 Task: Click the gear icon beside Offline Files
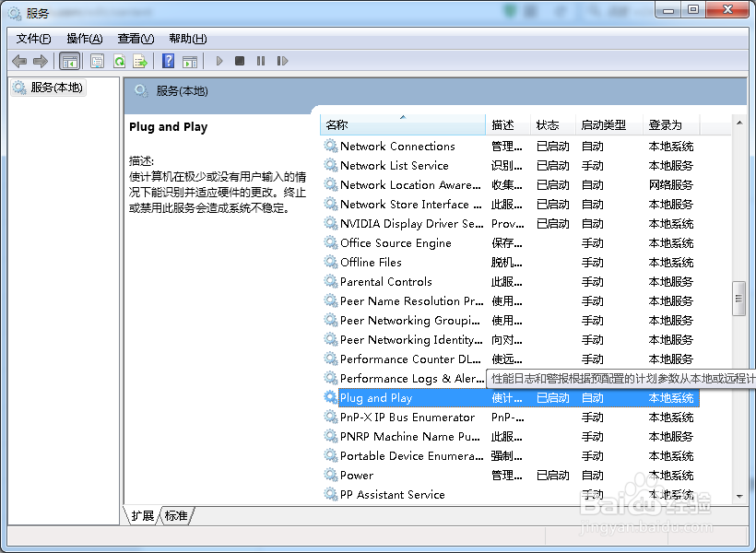(x=330, y=262)
